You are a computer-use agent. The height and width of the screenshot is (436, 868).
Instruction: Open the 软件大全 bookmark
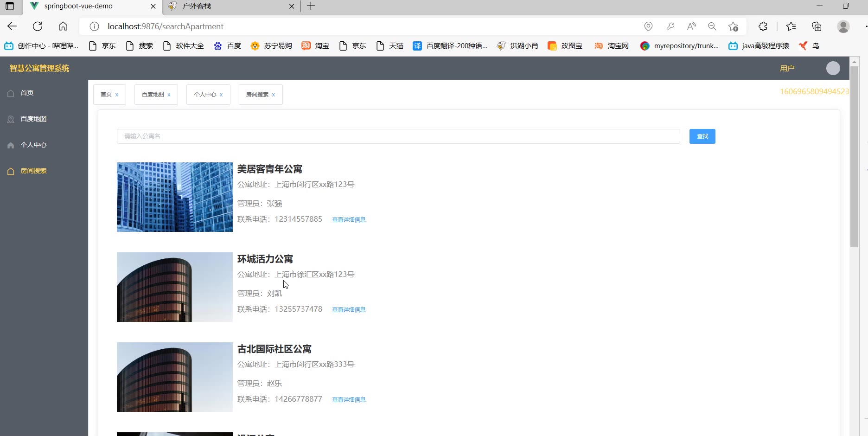(x=184, y=46)
